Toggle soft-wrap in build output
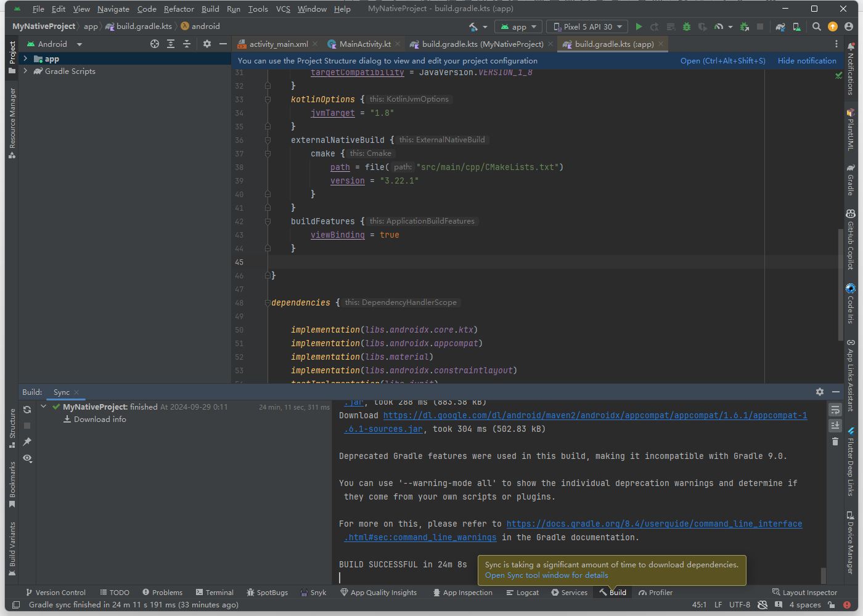 (x=835, y=410)
